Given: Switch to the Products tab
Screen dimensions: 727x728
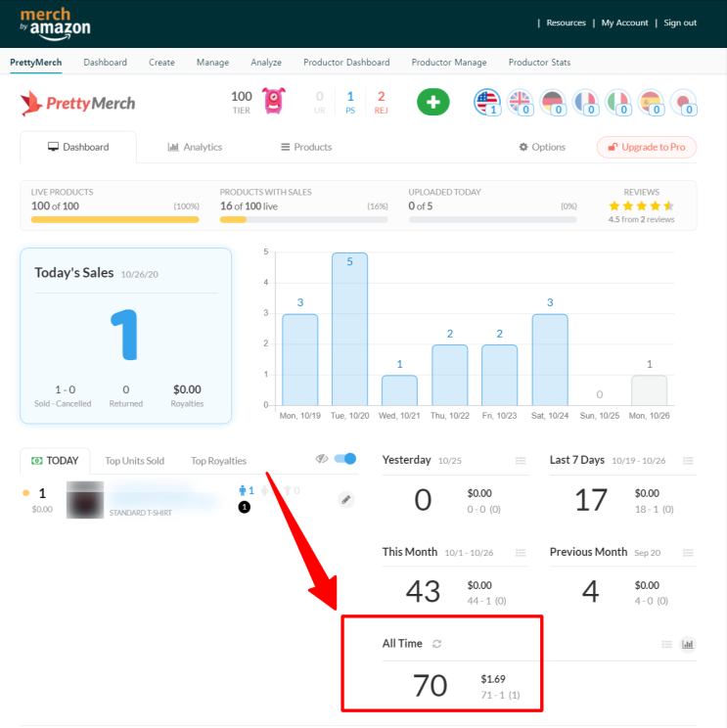Looking at the screenshot, I should point(306,147).
